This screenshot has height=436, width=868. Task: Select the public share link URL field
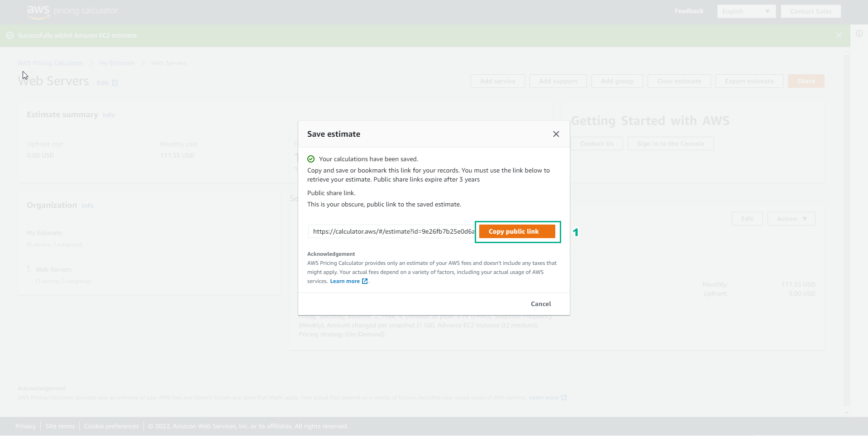pos(391,231)
